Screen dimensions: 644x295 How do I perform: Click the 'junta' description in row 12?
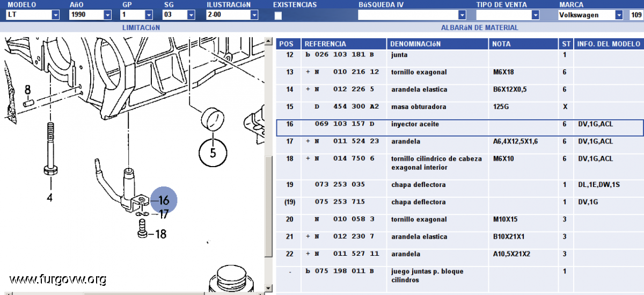tap(399, 55)
